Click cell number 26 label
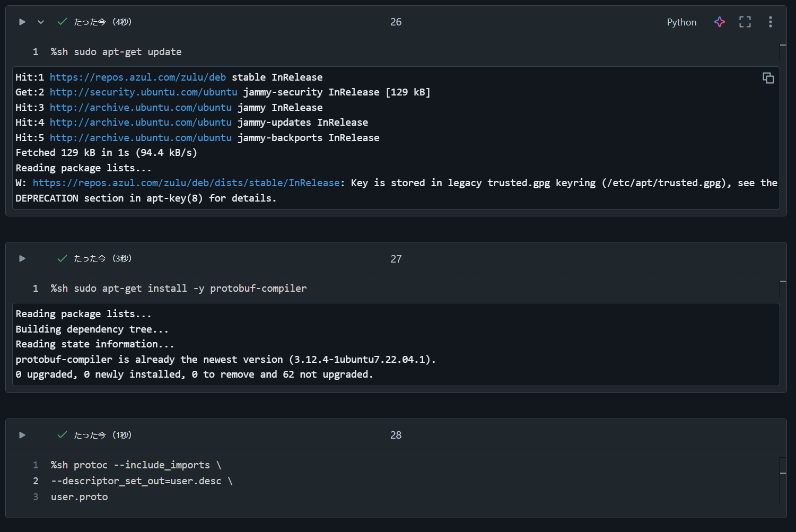This screenshot has height=532, width=796. pos(396,22)
